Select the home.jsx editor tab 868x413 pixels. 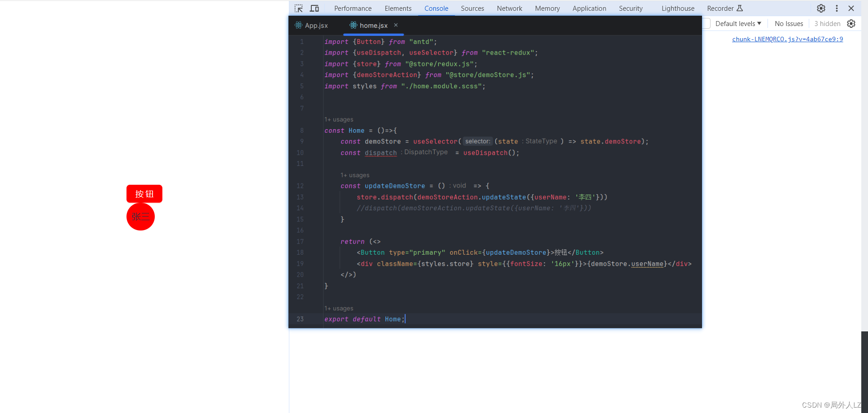coord(373,26)
